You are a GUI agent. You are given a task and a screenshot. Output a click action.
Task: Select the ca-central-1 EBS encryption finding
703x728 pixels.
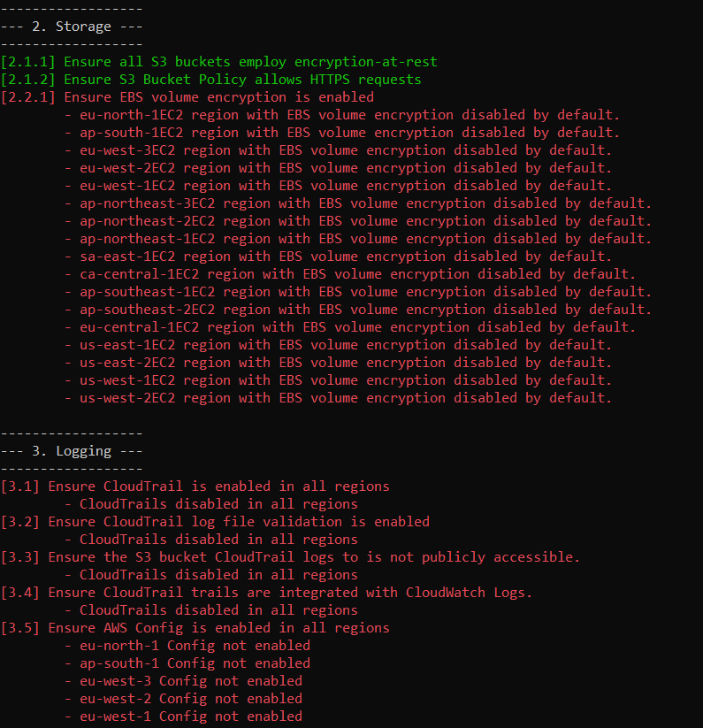[x=350, y=274]
